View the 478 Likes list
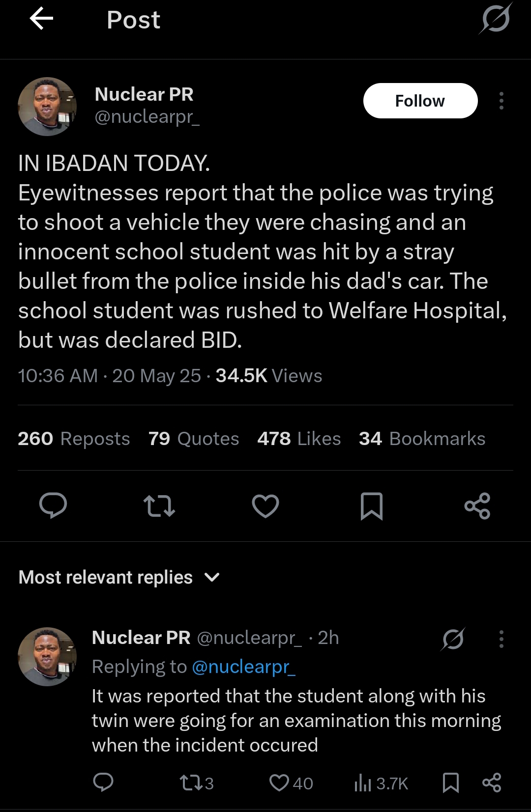 [x=299, y=439]
